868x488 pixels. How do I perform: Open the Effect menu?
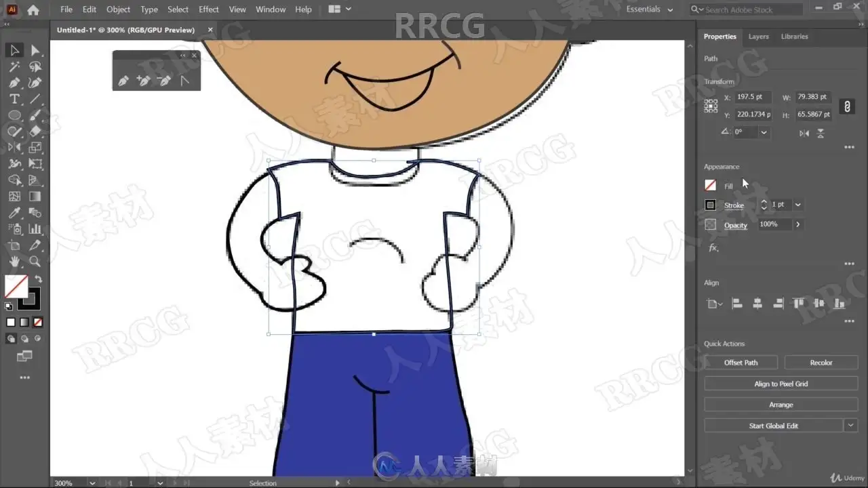(x=209, y=9)
